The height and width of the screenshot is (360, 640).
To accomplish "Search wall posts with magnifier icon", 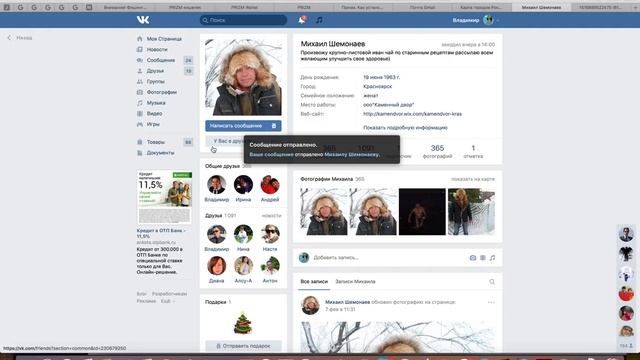I will (x=492, y=282).
